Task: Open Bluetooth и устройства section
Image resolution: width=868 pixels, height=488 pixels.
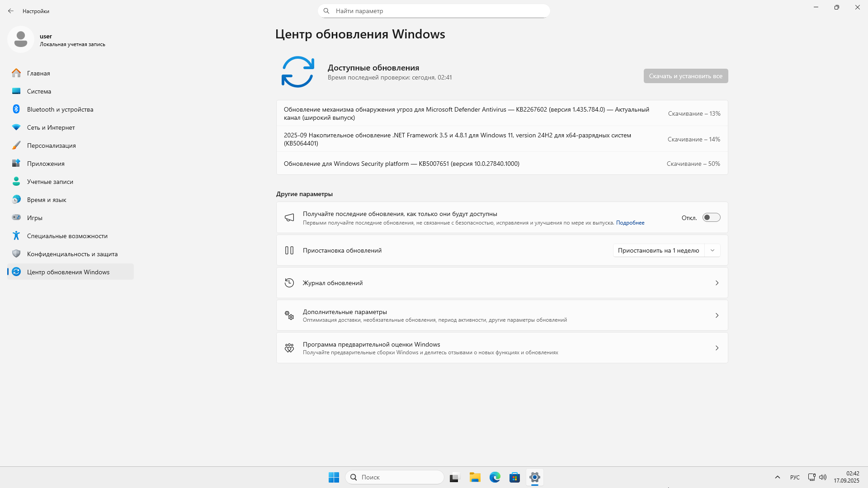Action: click(x=71, y=109)
